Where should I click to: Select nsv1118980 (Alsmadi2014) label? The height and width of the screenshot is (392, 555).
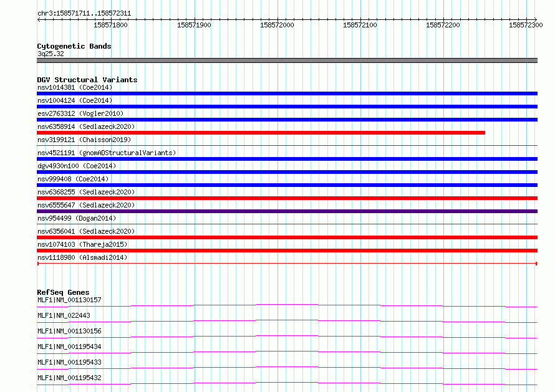tap(82, 257)
